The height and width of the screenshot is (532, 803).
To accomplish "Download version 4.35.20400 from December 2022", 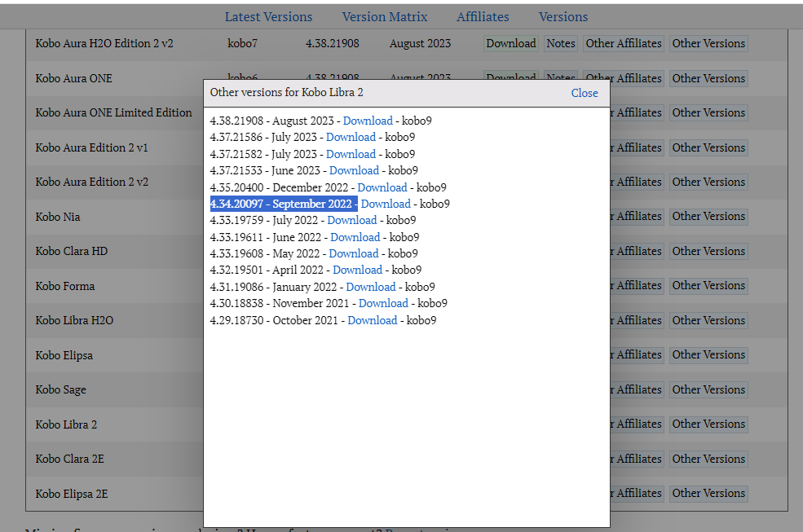I will pyautogui.click(x=382, y=187).
